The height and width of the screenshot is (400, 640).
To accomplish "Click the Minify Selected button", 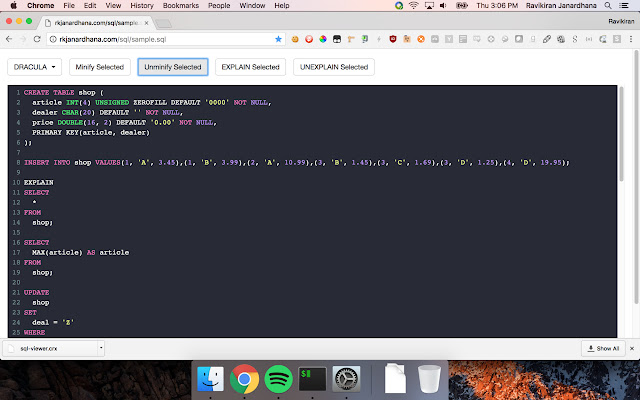I will point(100,67).
